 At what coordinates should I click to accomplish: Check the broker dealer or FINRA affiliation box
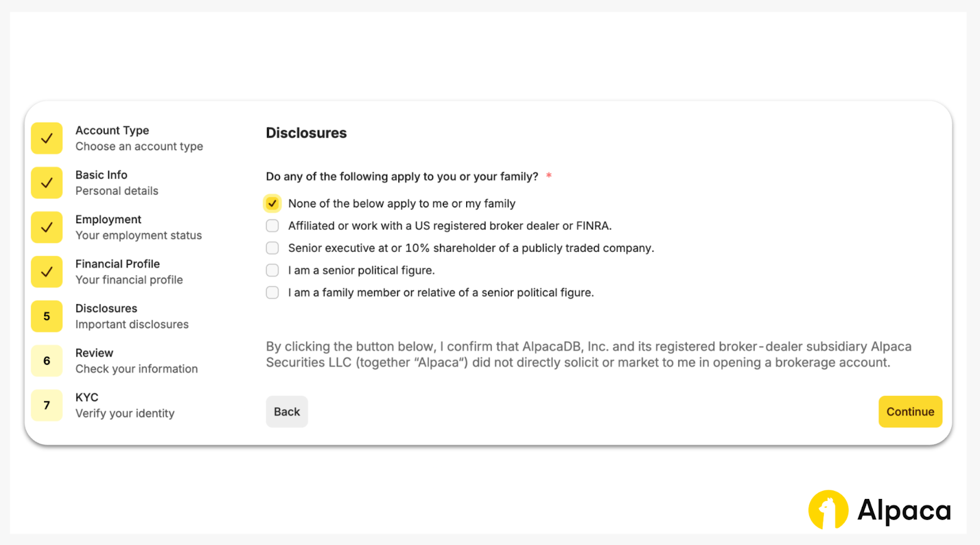coord(273,226)
